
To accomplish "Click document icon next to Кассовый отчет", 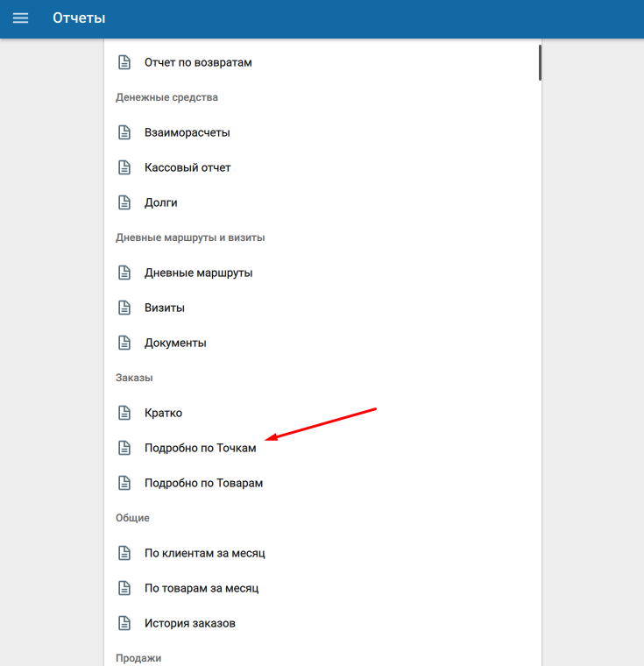I will pos(124,167).
